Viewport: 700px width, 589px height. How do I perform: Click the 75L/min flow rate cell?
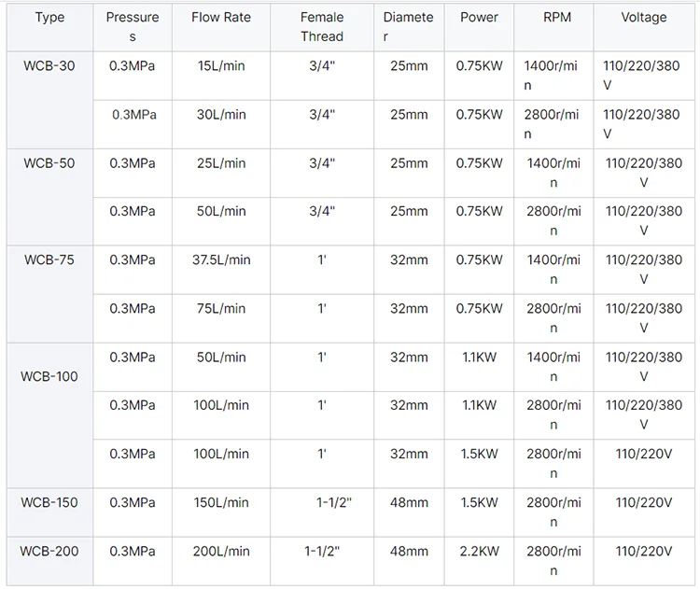coord(221,318)
